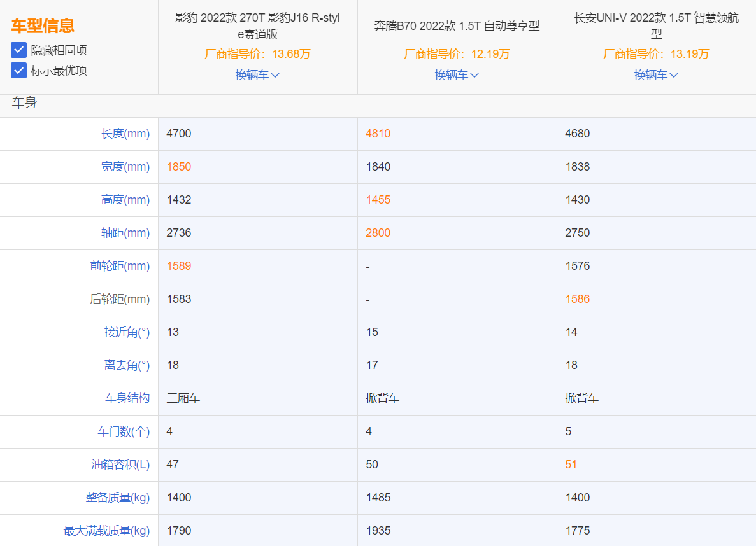The width and height of the screenshot is (756, 546).
Task: Click the 离去角(°) row label
Action: click(x=127, y=365)
